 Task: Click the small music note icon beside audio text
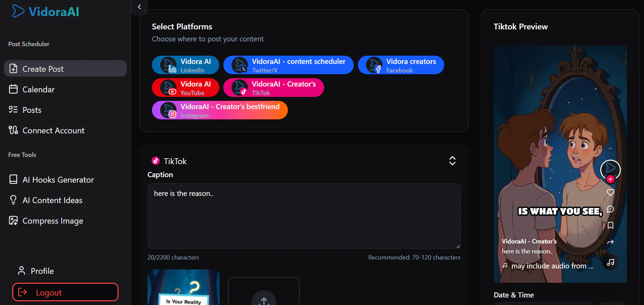point(505,265)
